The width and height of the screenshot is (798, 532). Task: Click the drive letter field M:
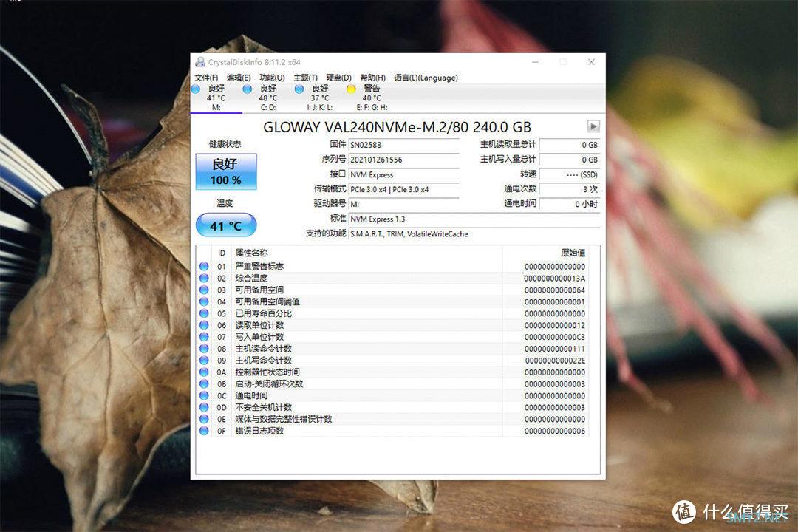(404, 204)
